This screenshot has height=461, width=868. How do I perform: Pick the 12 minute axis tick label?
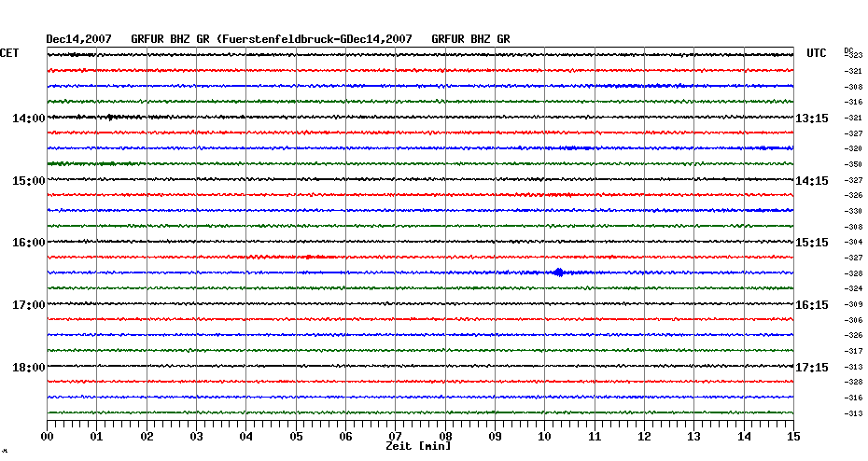pos(644,437)
